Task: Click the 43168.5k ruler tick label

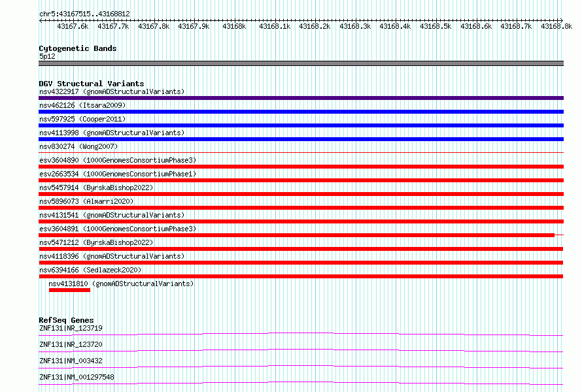Action: [x=436, y=26]
